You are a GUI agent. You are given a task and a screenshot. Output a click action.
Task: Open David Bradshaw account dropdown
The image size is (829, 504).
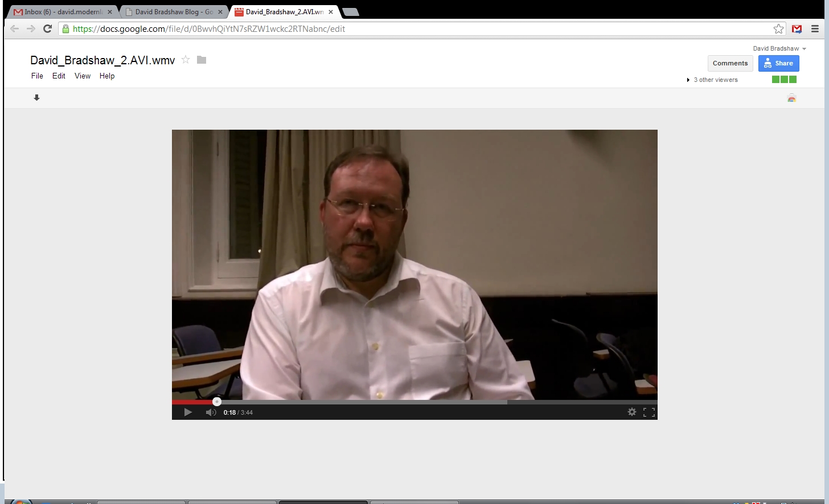(x=779, y=48)
